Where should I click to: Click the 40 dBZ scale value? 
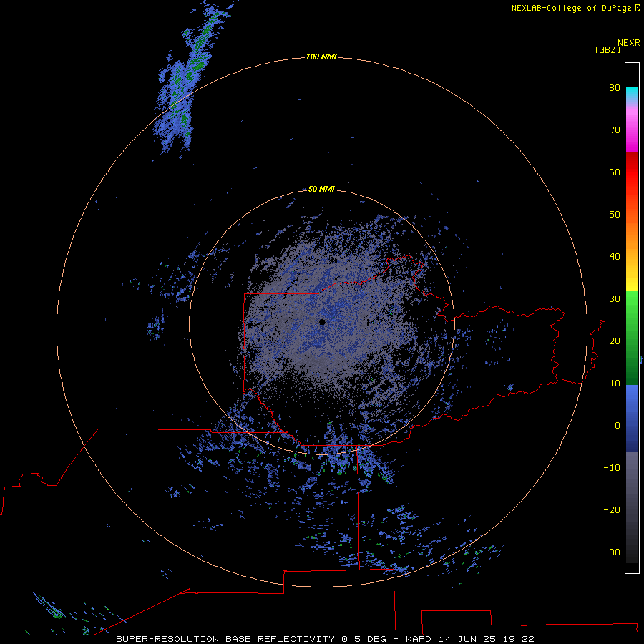click(615, 257)
